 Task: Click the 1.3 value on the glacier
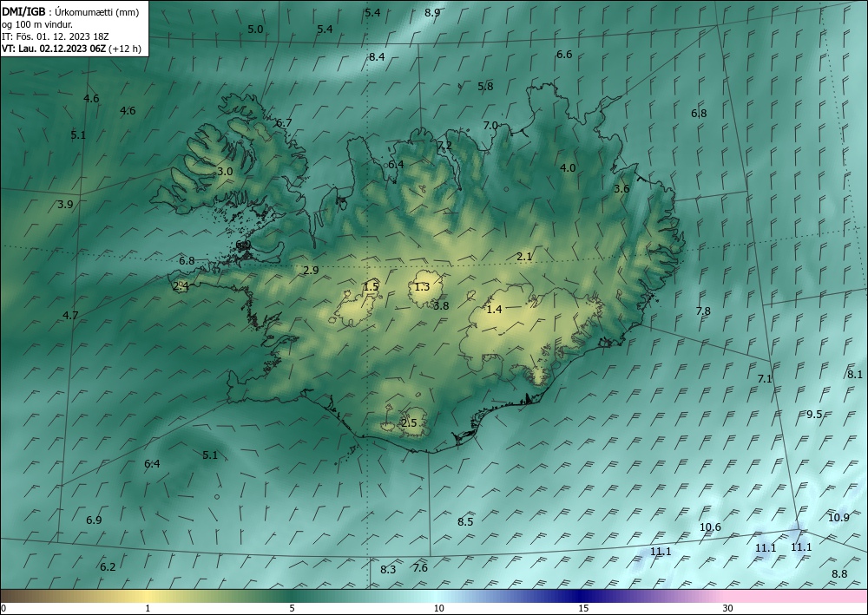pos(422,286)
